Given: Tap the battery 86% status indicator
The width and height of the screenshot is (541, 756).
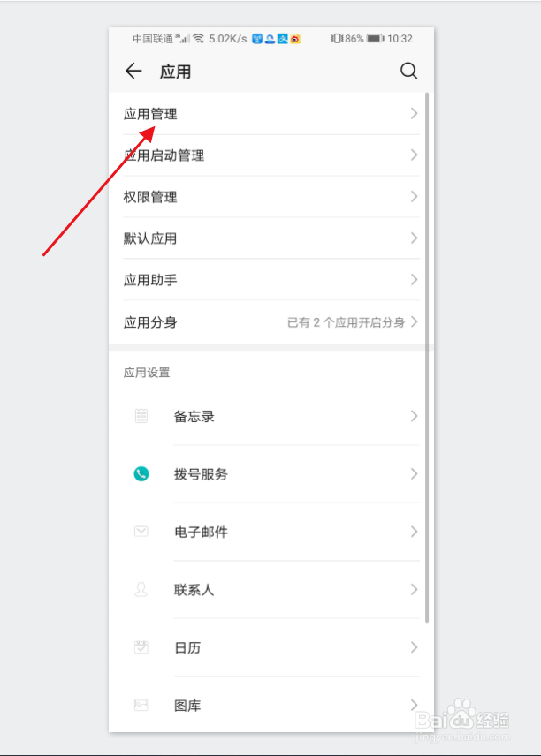Looking at the screenshot, I should tap(358, 39).
